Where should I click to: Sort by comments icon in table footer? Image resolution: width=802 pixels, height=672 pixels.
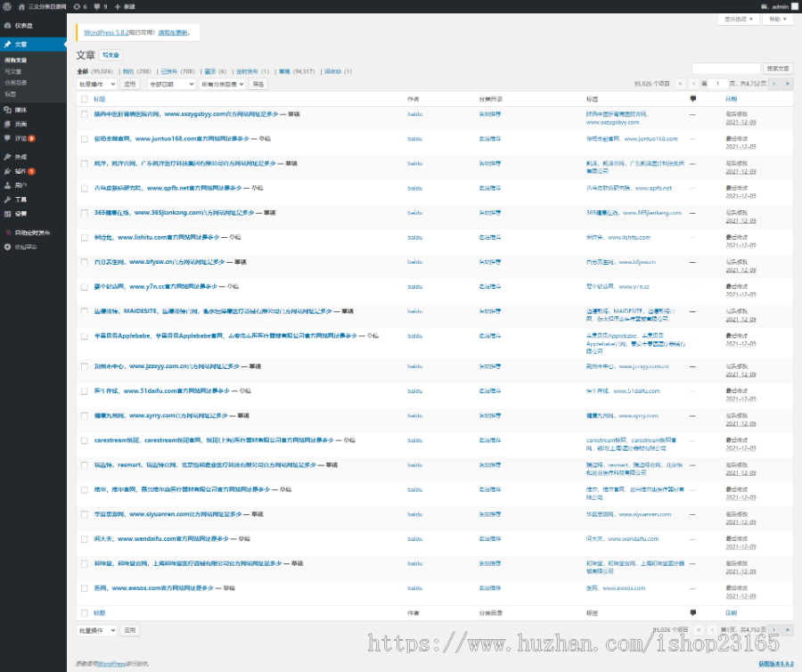pyautogui.click(x=693, y=612)
